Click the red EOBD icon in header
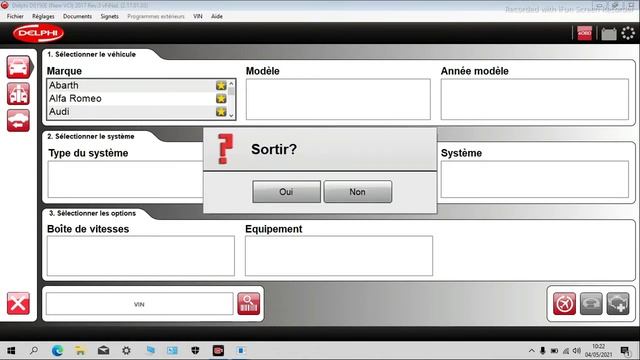The height and width of the screenshot is (360, 640). coord(584,33)
